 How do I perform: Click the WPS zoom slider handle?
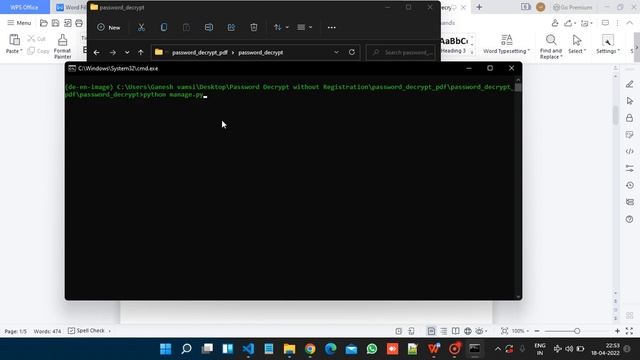pyautogui.click(x=577, y=331)
